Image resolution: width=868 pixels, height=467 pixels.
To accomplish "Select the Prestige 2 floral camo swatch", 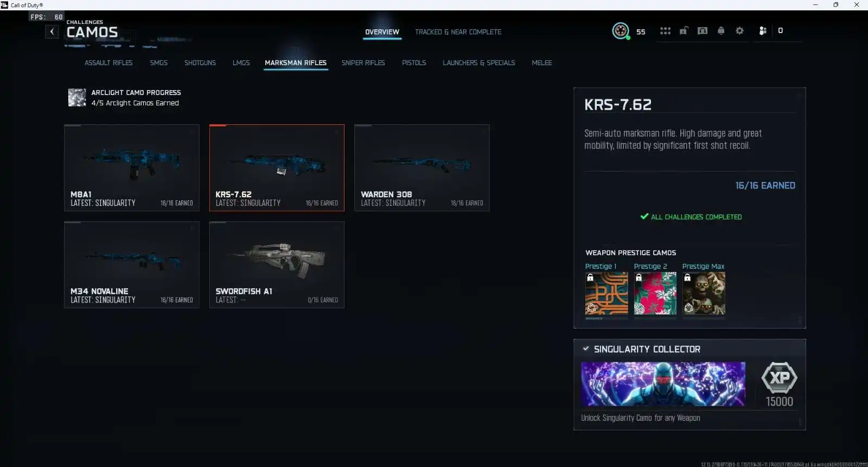I will click(655, 293).
